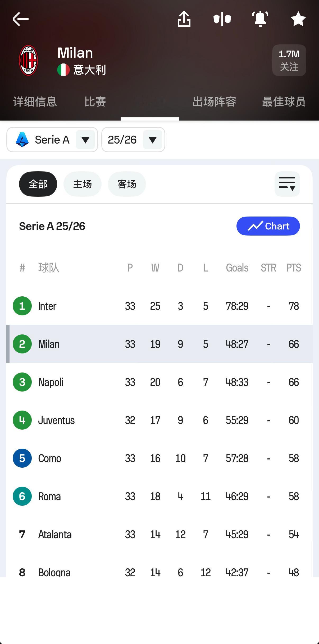Tap the Serie A league logo
This screenshot has width=319, height=644.
pyautogui.click(x=22, y=140)
